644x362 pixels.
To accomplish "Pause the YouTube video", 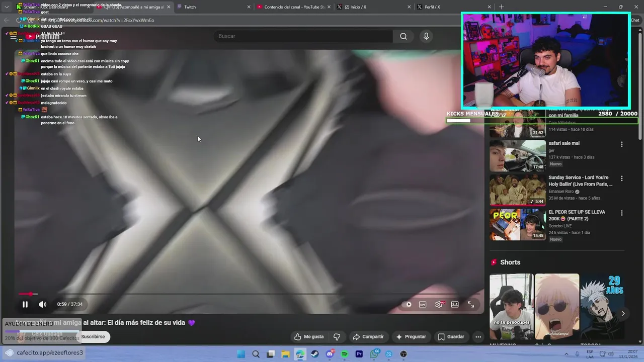I will pos(25,304).
